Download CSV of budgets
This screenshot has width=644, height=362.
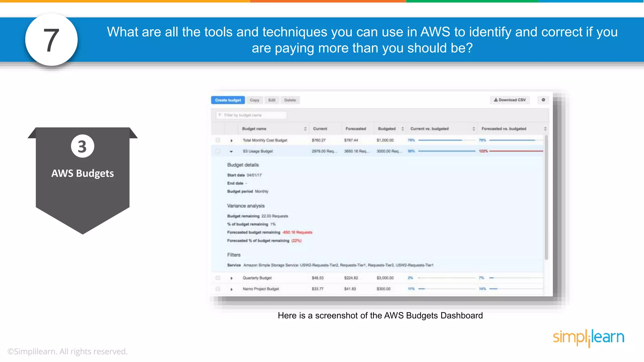510,100
